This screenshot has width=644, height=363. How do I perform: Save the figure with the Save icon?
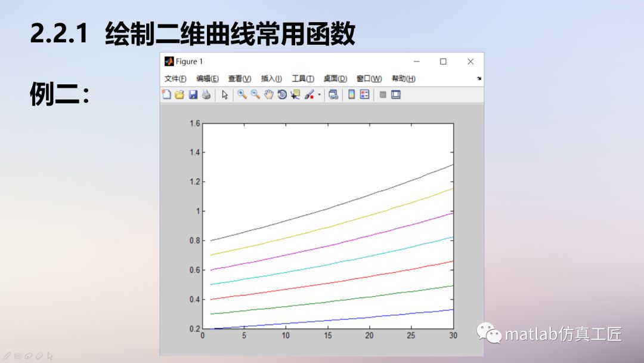click(x=193, y=94)
